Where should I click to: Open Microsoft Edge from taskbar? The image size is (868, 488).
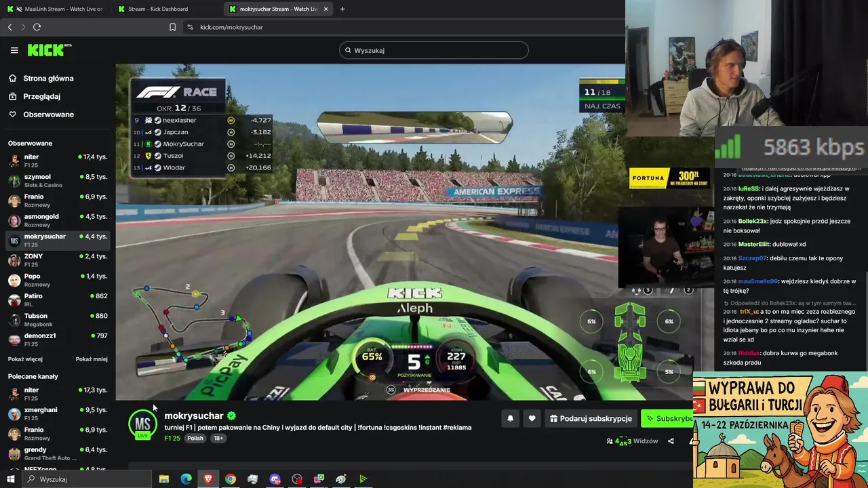click(x=186, y=479)
